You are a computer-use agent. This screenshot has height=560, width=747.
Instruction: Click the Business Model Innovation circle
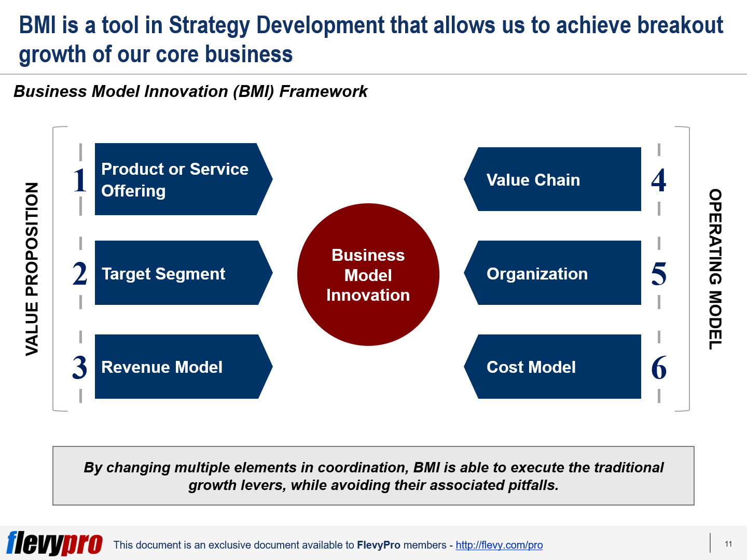click(x=368, y=275)
